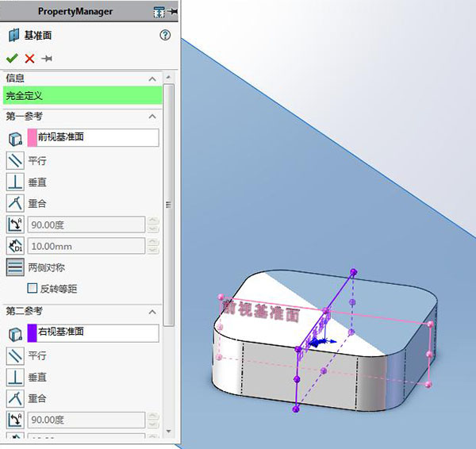The width and height of the screenshot is (476, 449).
Task: Toggle angle option in 第二参考
Action: point(15,420)
